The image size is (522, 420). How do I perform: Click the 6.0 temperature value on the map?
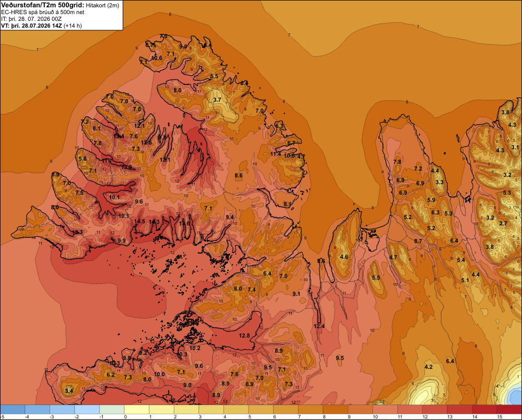(x=238, y=289)
